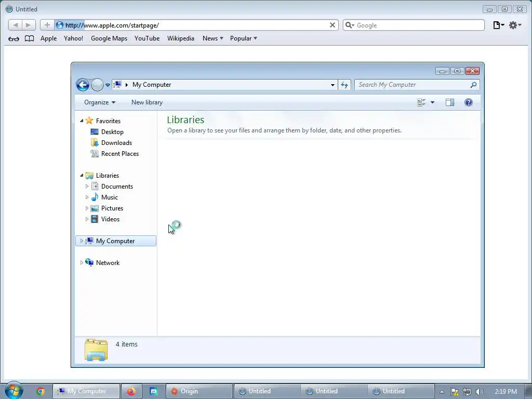Click the Google search field in Safari
Image resolution: width=532 pixels, height=399 pixels.
(x=414, y=25)
